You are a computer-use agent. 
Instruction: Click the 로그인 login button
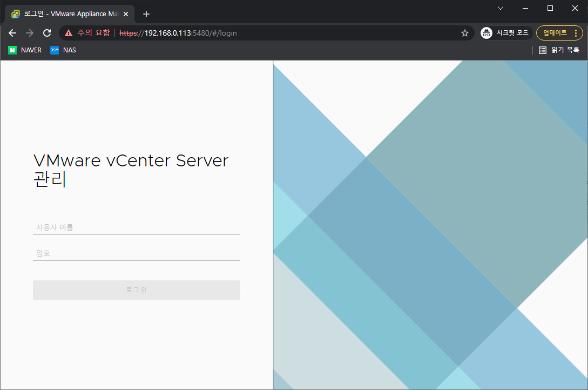point(137,290)
